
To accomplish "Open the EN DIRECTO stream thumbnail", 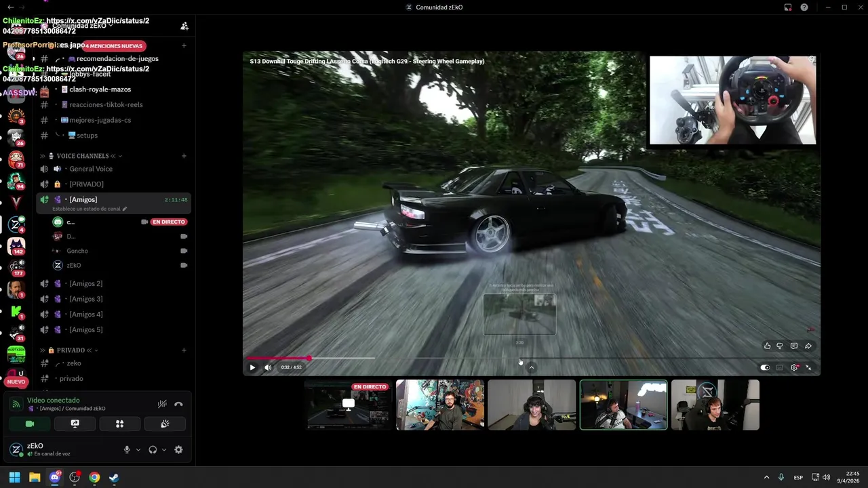I will (349, 405).
